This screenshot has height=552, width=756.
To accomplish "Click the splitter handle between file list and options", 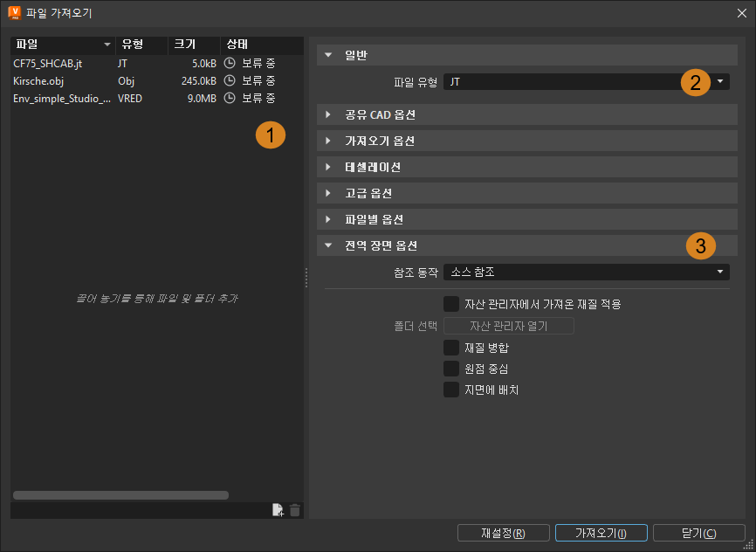I will [x=306, y=278].
